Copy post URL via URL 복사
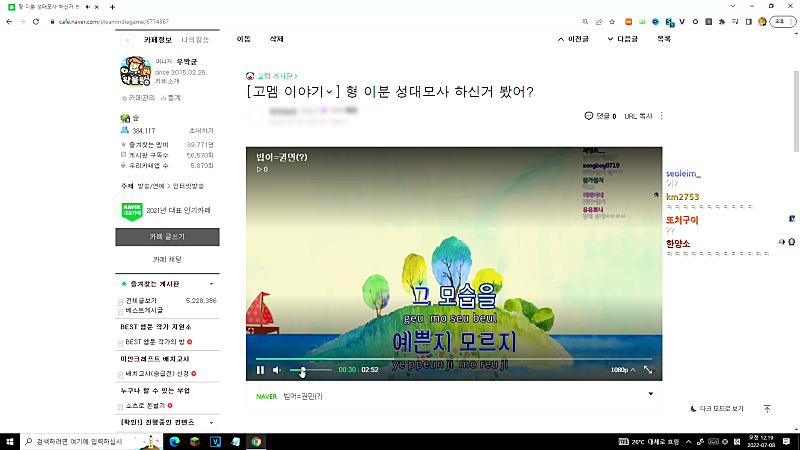This screenshot has width=800, height=450. pos(638,116)
